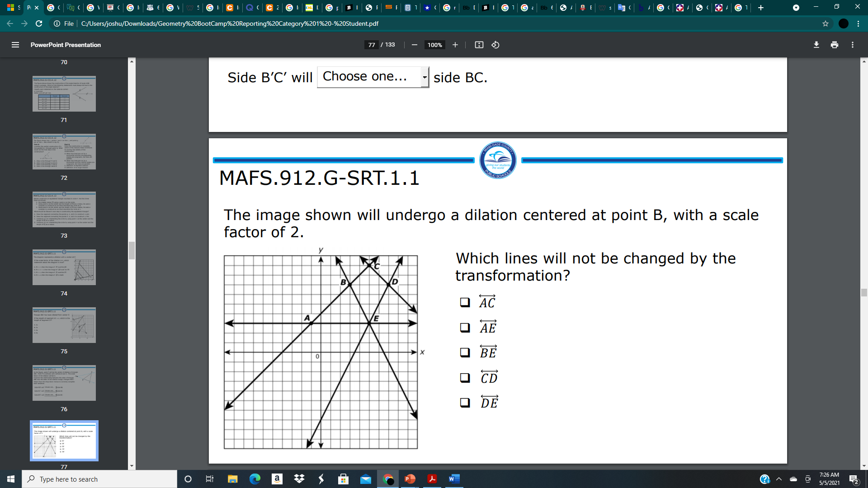
Task: Navigate back with the browser button
Action: point(9,23)
